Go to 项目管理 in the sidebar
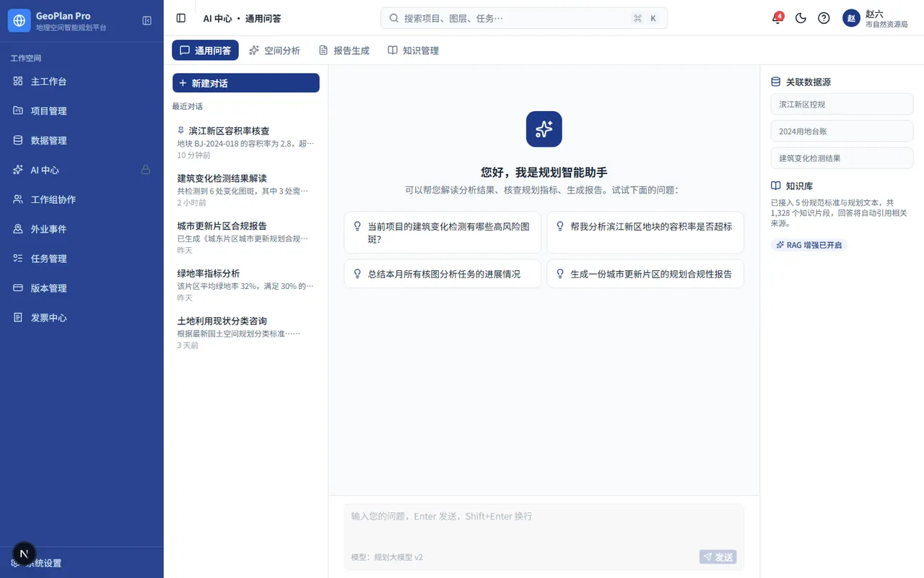Screen dimensions: 924x578 [x=82, y=111]
